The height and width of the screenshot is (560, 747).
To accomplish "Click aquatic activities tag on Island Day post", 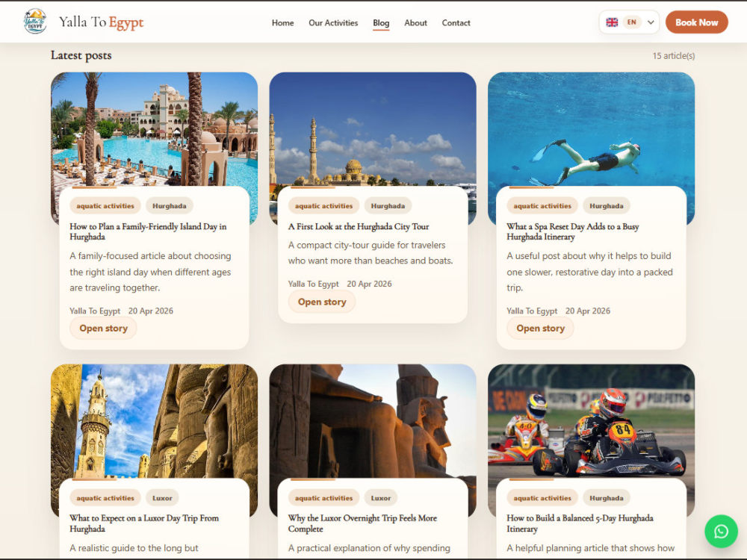I will tap(105, 206).
